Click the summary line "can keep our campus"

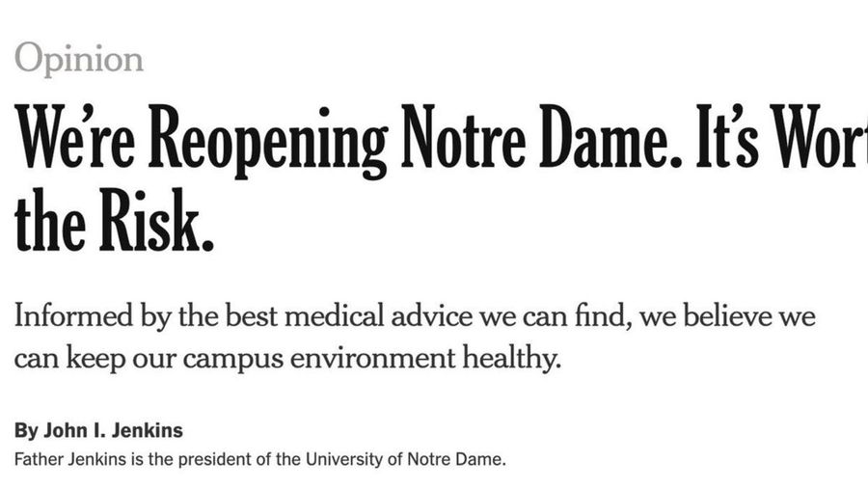[287, 359]
